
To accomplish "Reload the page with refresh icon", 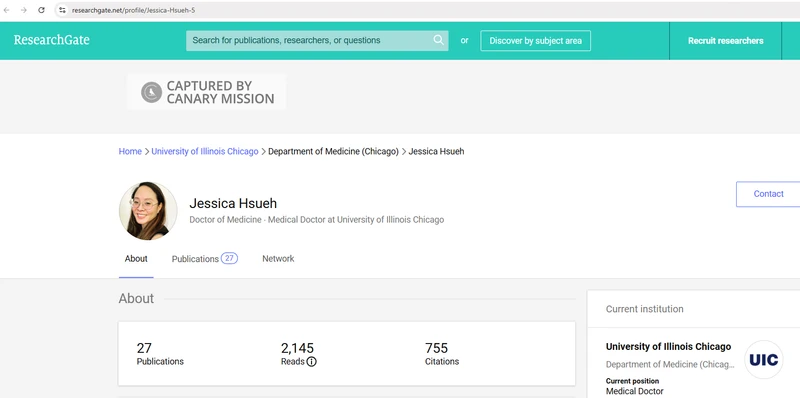I will (x=41, y=10).
